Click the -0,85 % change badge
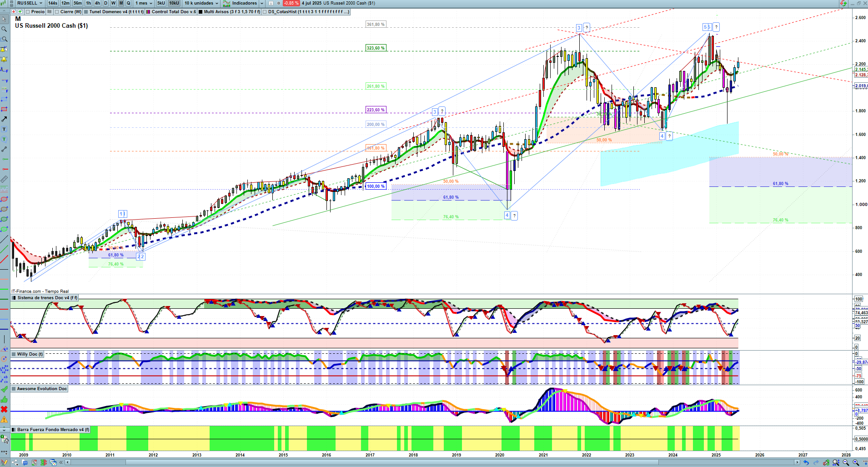868x467 pixels. (291, 3)
